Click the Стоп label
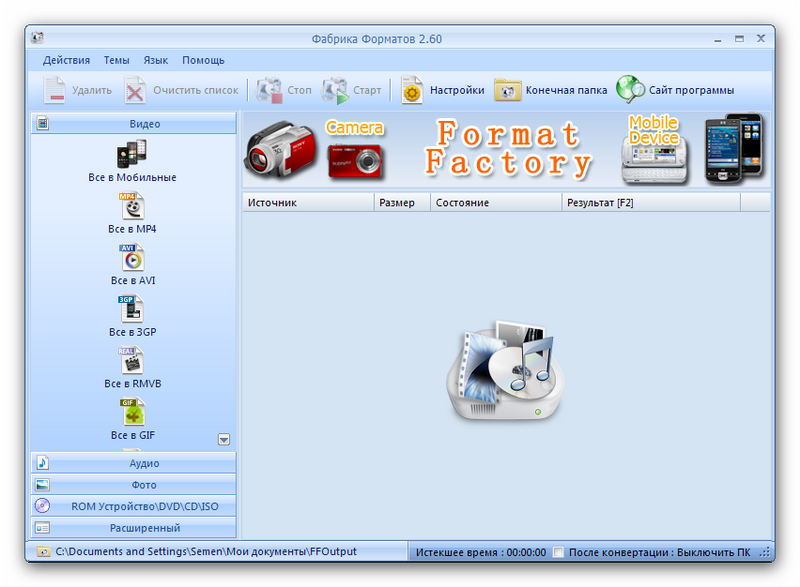This screenshot has height=587, width=800. click(299, 90)
